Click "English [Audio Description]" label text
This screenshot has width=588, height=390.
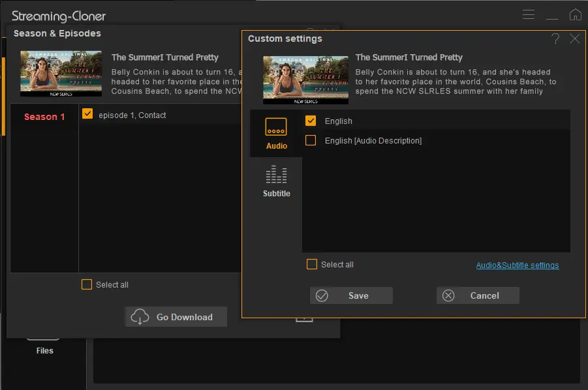click(x=373, y=140)
